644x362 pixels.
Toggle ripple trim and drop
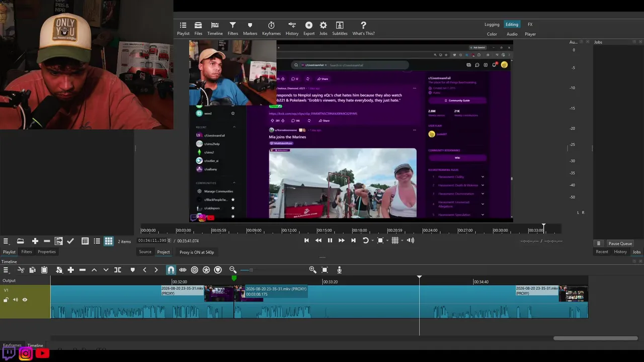click(194, 270)
